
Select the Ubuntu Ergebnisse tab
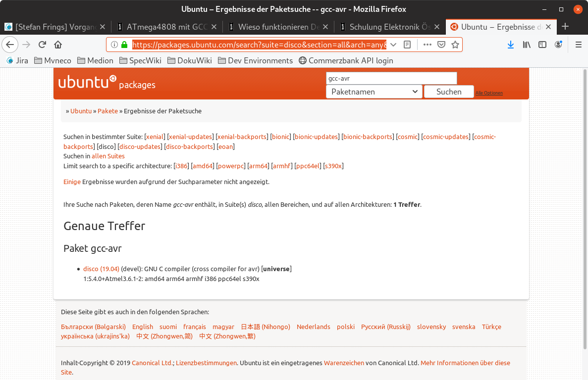pyautogui.click(x=501, y=27)
